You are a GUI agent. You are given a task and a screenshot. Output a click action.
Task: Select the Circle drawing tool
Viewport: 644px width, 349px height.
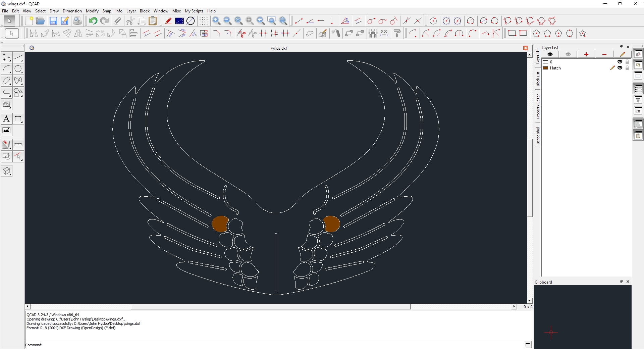tap(18, 69)
